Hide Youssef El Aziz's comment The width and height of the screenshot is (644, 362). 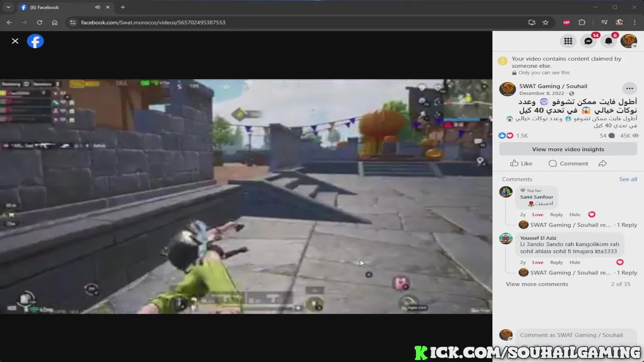(x=575, y=262)
